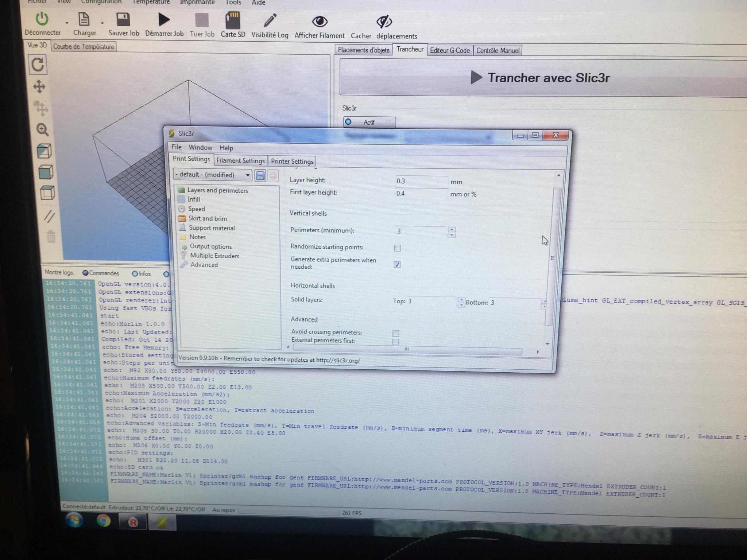Viewport: 747px width, 560px height.
Task: Click the Layer height input field
Action: coord(421,181)
